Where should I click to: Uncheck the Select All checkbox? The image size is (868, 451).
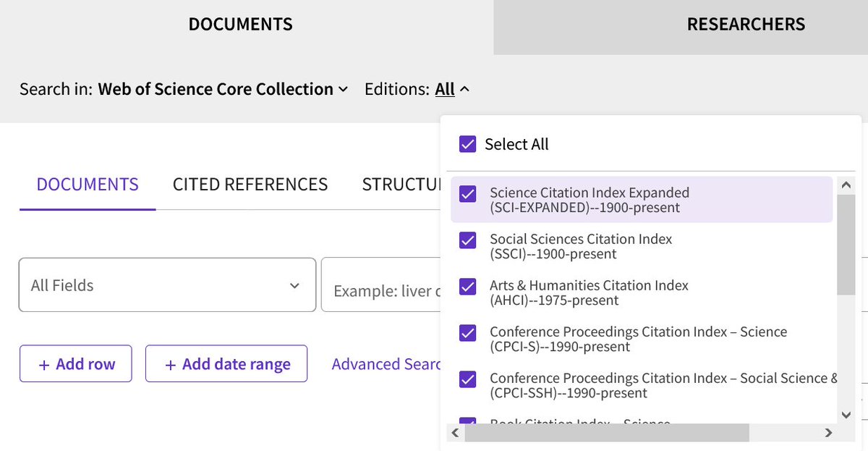(x=468, y=144)
